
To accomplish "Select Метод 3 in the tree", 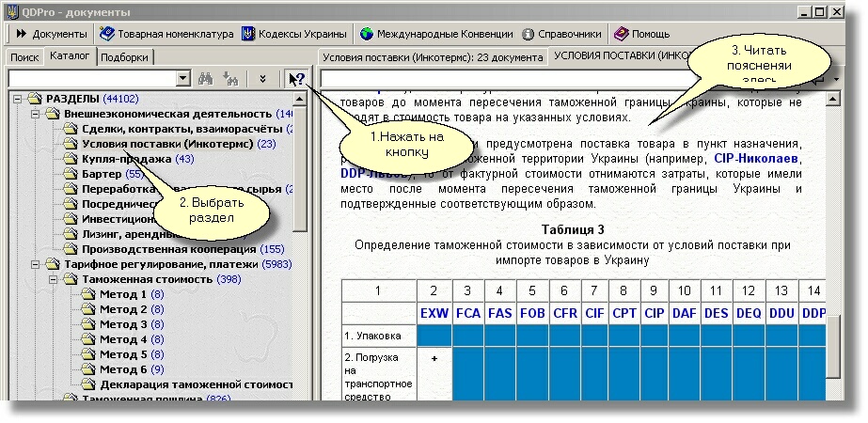I will coord(122,324).
